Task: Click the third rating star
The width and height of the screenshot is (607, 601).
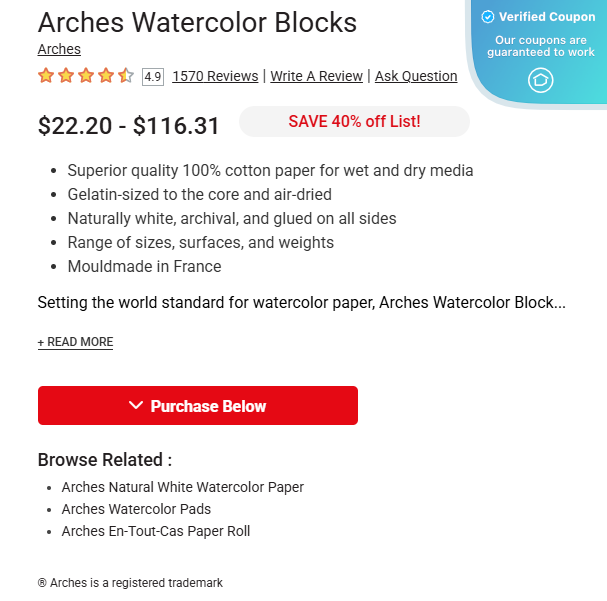Action: [x=86, y=76]
